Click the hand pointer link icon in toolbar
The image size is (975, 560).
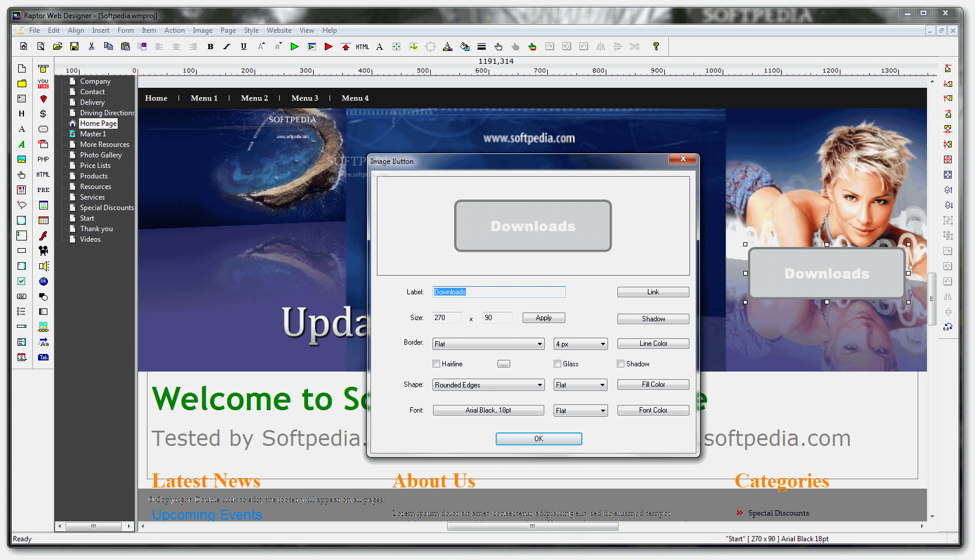(499, 47)
